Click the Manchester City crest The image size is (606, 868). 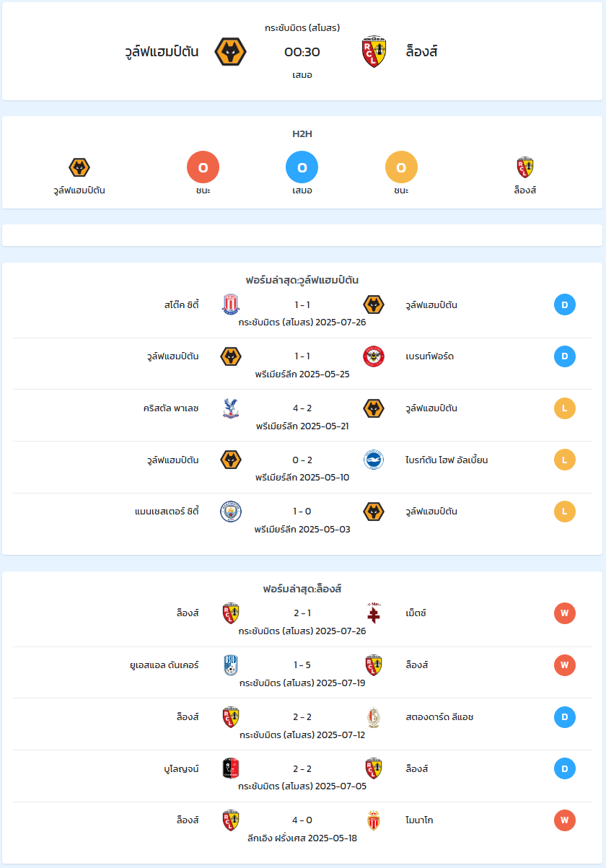(231, 512)
